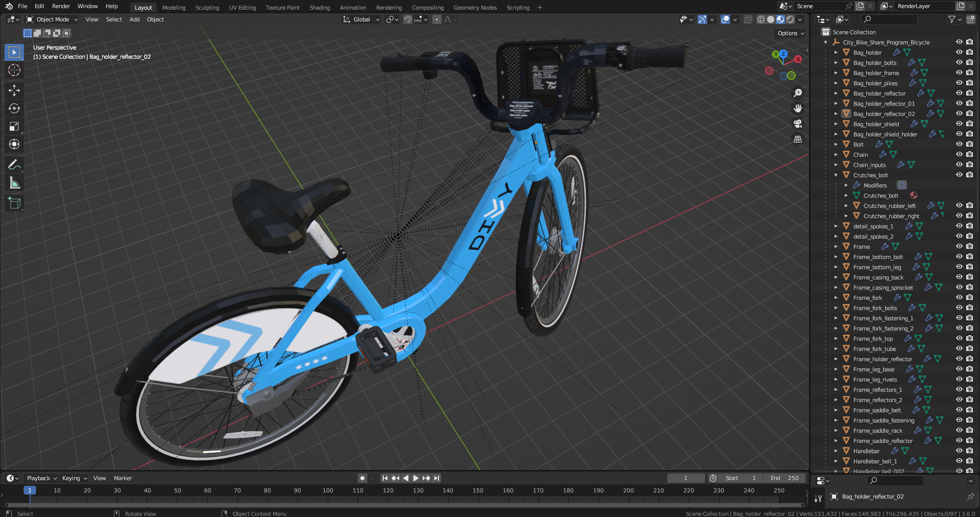The height and width of the screenshot is (517, 980).
Task: Open the Options dropdown in viewport
Action: click(x=791, y=33)
